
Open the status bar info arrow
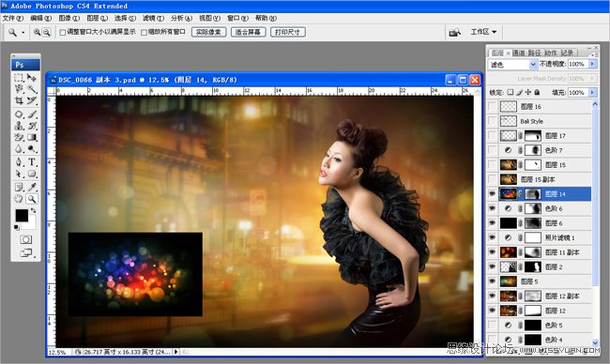(x=175, y=352)
